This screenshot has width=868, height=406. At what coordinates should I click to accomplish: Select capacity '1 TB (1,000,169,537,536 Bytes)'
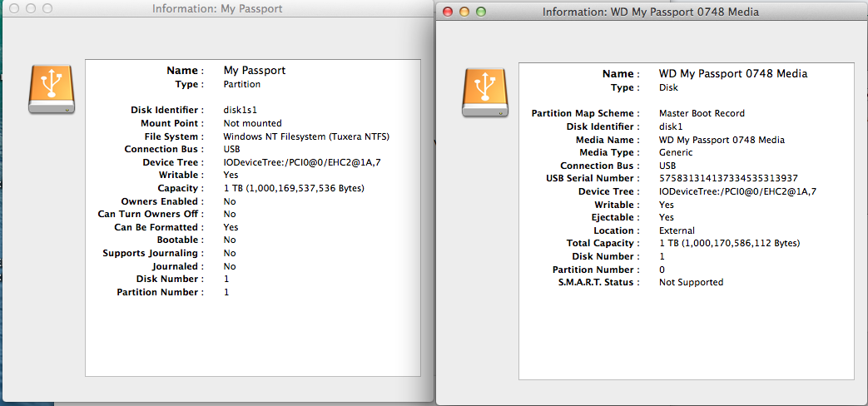(x=294, y=188)
